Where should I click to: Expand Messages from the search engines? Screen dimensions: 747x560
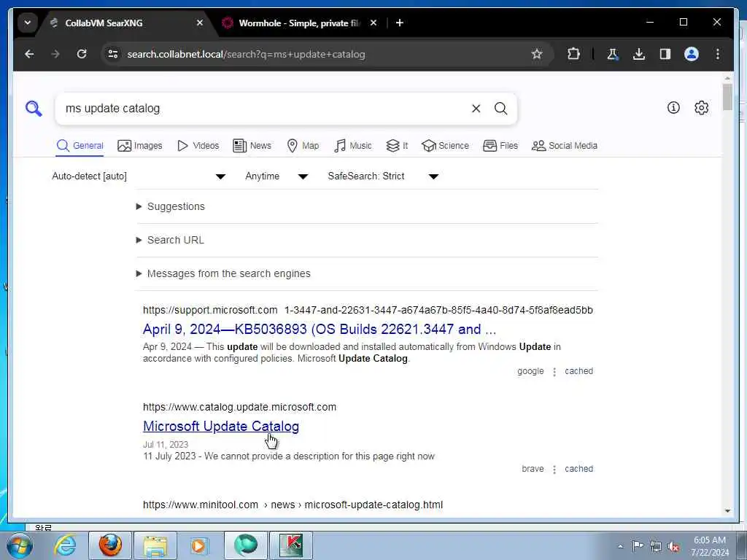click(223, 274)
